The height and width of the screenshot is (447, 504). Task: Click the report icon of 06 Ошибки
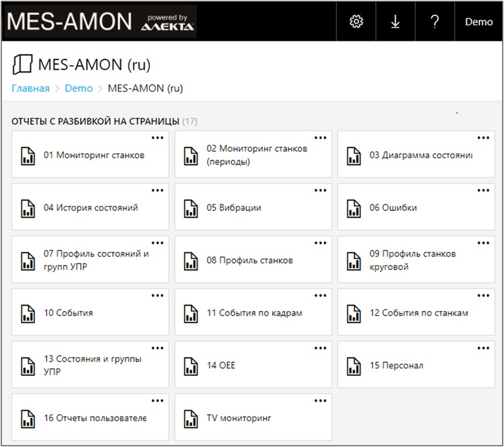(354, 208)
